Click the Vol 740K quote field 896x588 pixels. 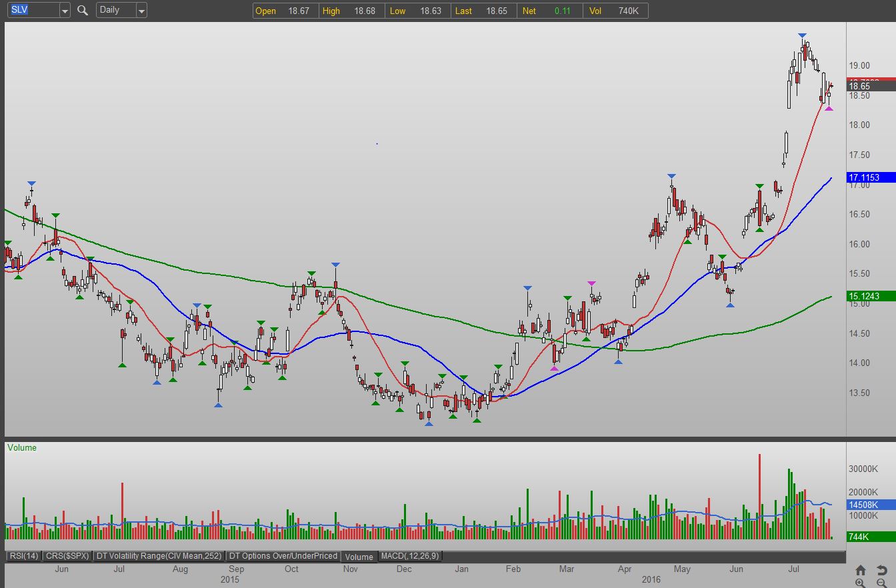coord(615,11)
